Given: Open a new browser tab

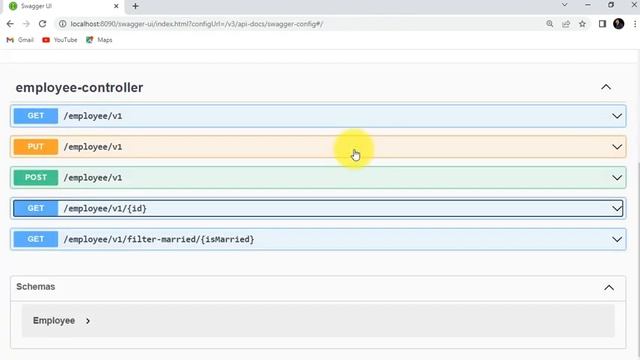Looking at the screenshot, I should pyautogui.click(x=136, y=6).
